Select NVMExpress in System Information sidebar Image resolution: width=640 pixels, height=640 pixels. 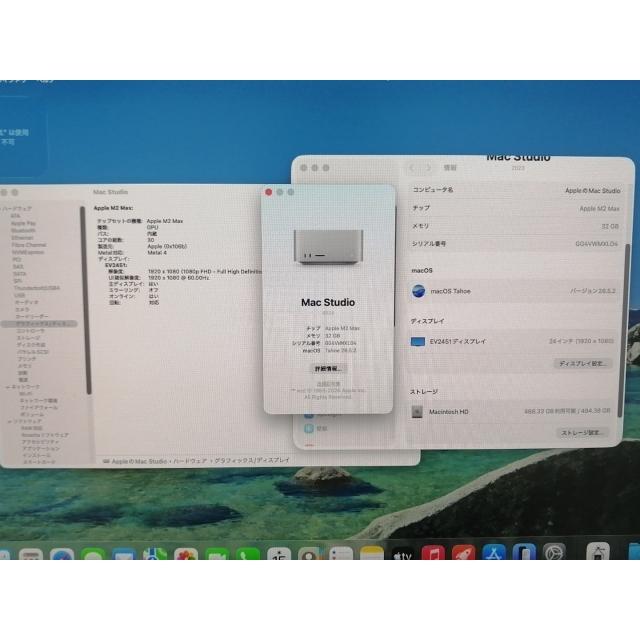tap(27, 252)
